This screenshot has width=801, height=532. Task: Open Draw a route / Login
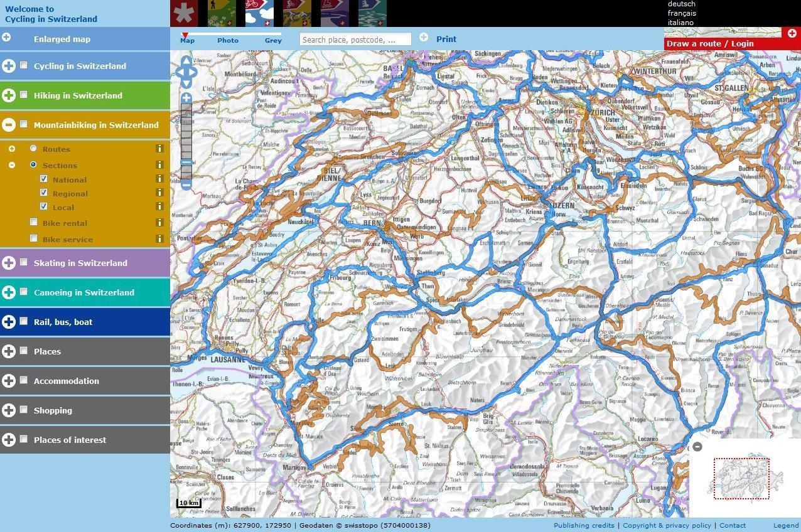pos(710,44)
